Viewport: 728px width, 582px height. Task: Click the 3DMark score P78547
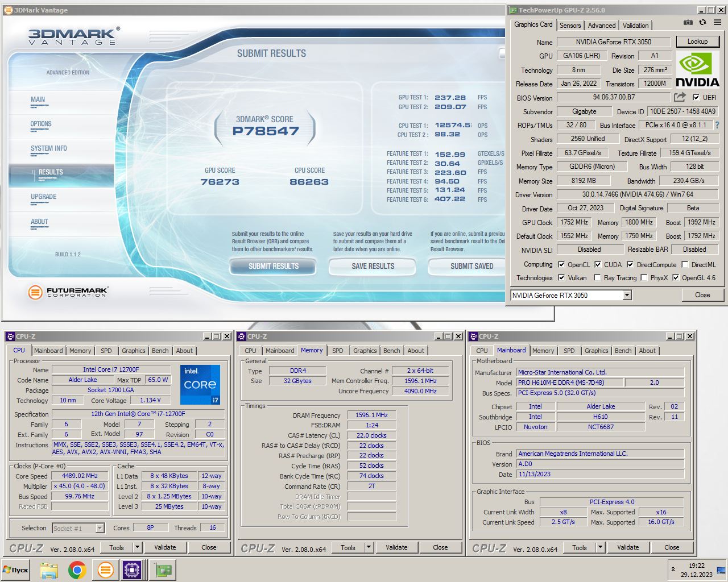pyautogui.click(x=266, y=131)
